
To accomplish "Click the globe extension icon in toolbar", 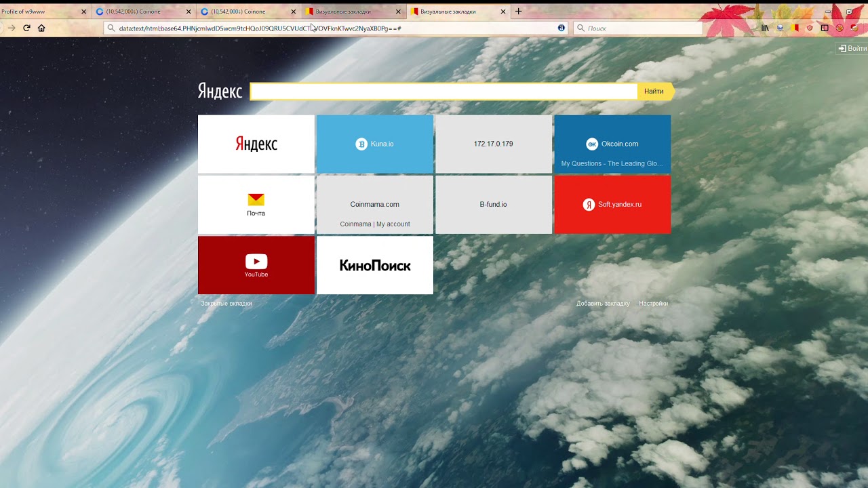I will [x=781, y=28].
